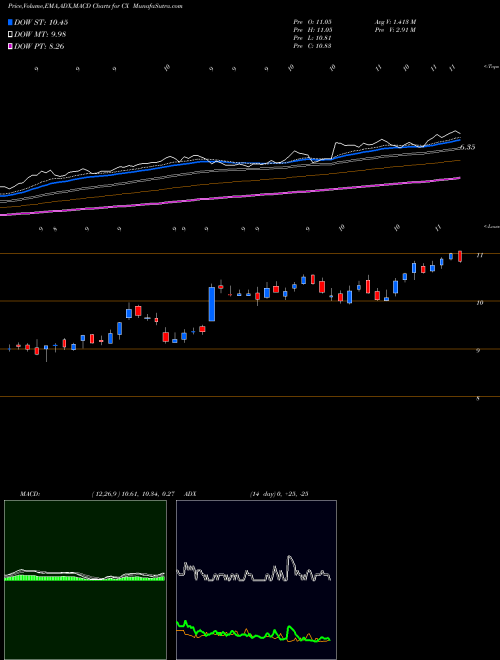500x660 pixels.
Task: Click the tallest blue candlestick in the price chart
Action: coord(212,304)
